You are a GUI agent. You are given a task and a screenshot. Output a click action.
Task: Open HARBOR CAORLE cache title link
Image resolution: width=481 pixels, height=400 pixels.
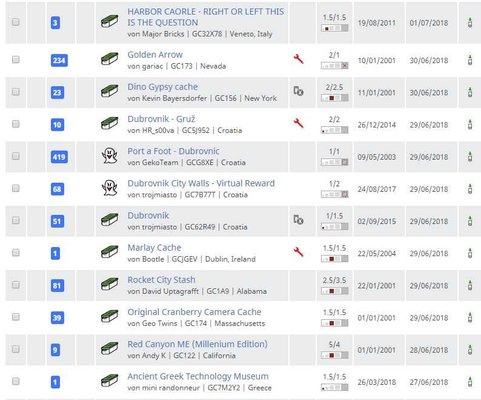(205, 17)
